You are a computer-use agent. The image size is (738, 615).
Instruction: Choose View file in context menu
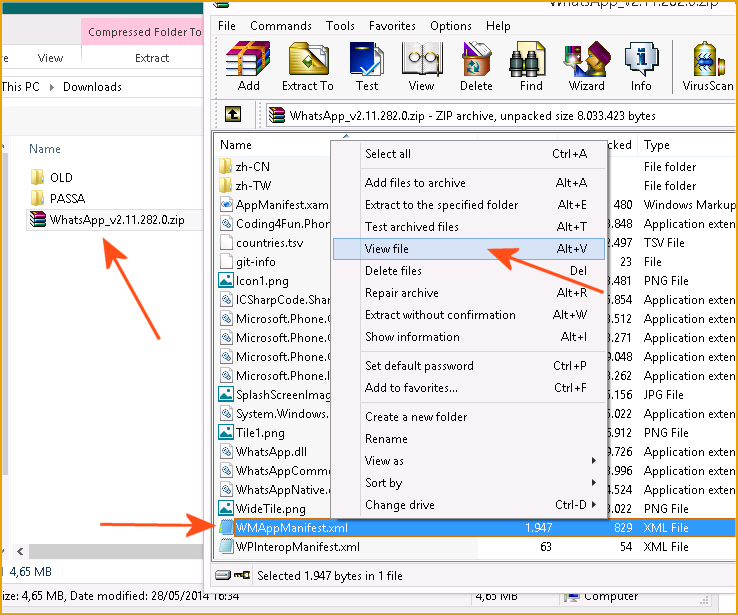(x=469, y=248)
